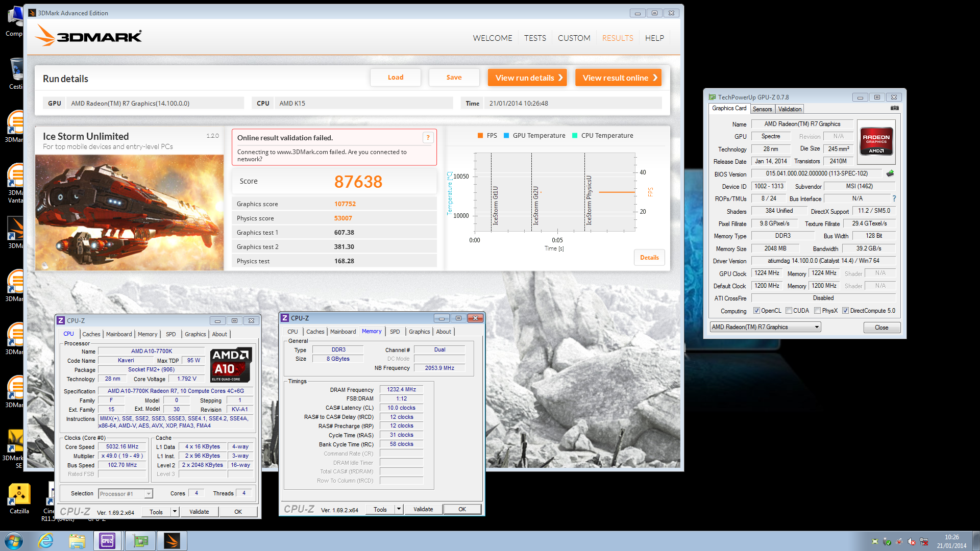
Task: Open Windows Explorer from the taskbar
Action: point(77,541)
